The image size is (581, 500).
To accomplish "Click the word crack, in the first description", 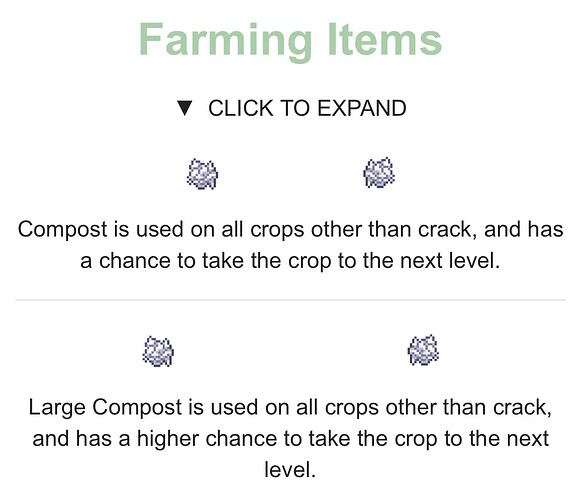I will [448, 230].
